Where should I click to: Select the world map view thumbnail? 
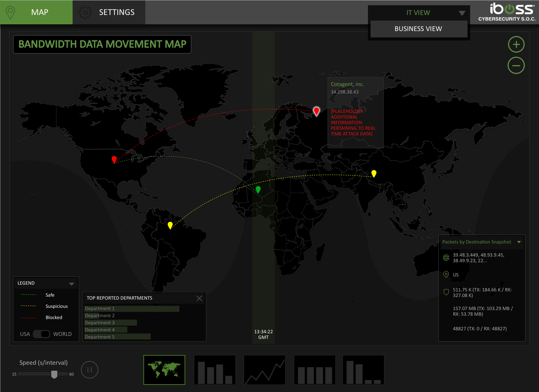tap(164, 370)
